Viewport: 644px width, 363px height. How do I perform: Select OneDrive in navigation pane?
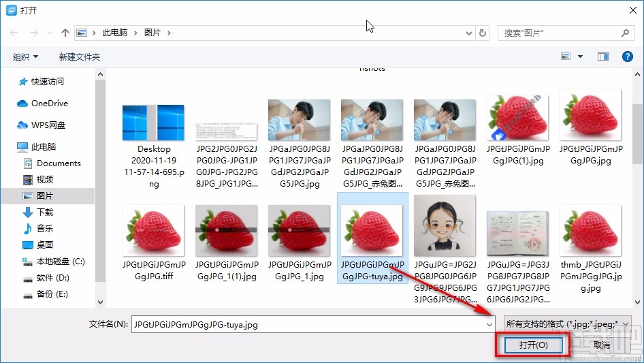42,104
